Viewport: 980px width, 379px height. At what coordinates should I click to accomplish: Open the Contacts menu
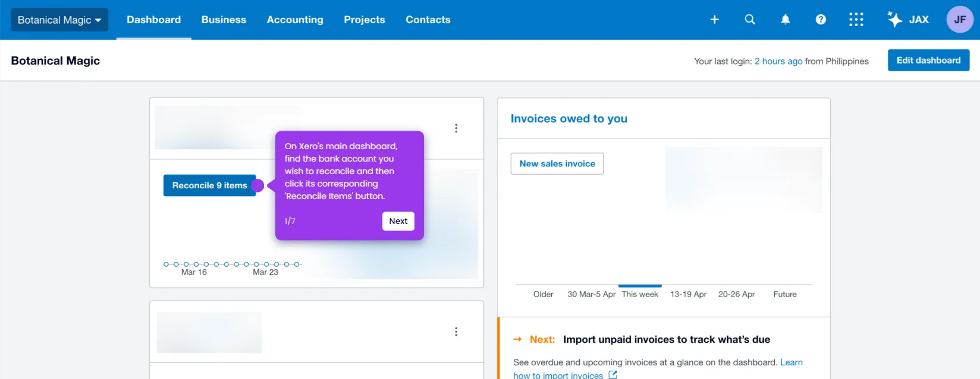[428, 20]
